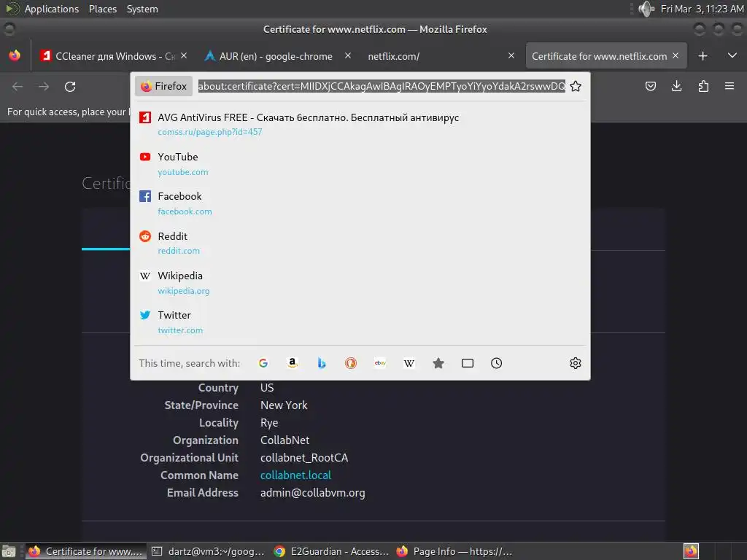Screen dimensions: 747x560
Task: Search open tabs via the tab icon
Action: 468,363
